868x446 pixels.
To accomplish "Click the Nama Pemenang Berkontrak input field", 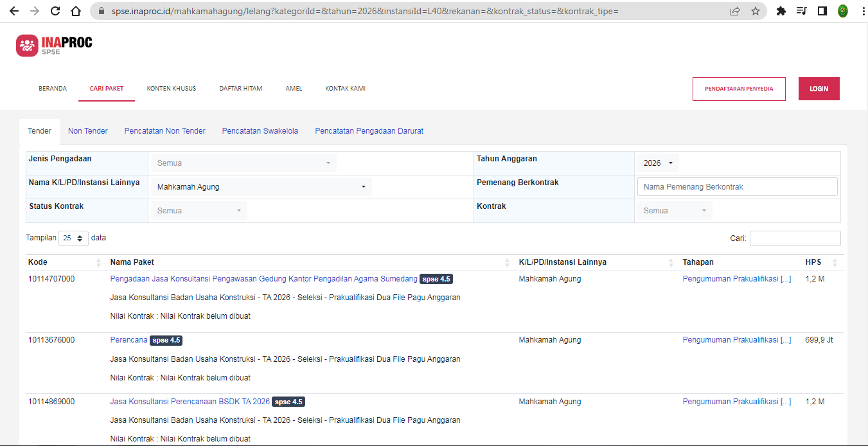I will (x=737, y=187).
